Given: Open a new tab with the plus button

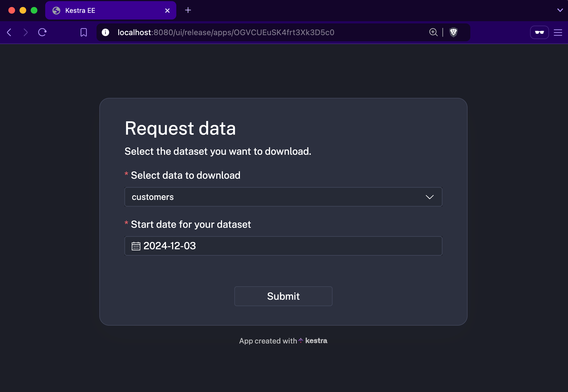Looking at the screenshot, I should tap(188, 10).
